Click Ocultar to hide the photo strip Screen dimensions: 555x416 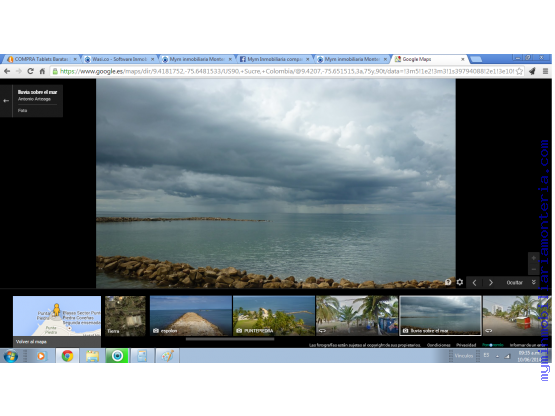coord(514,283)
